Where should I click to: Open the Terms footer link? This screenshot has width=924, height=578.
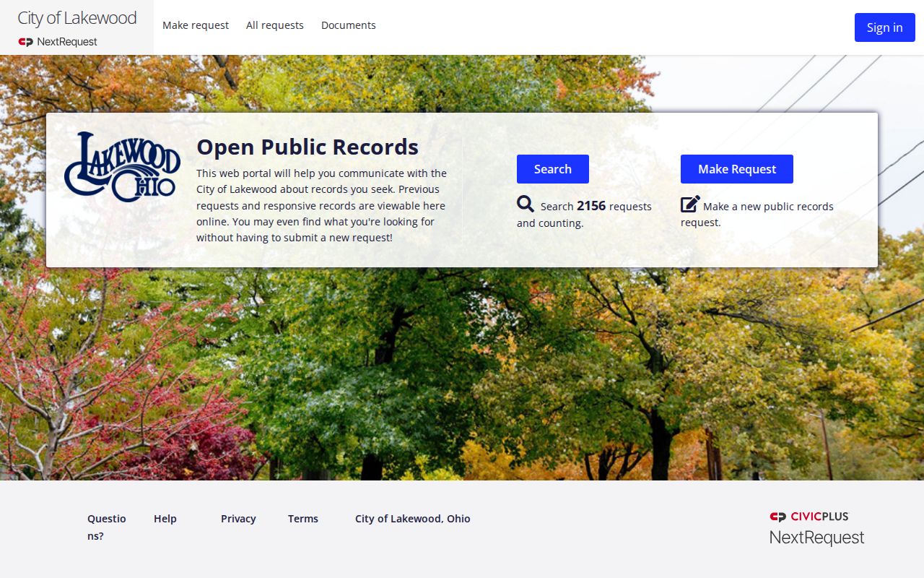point(303,519)
